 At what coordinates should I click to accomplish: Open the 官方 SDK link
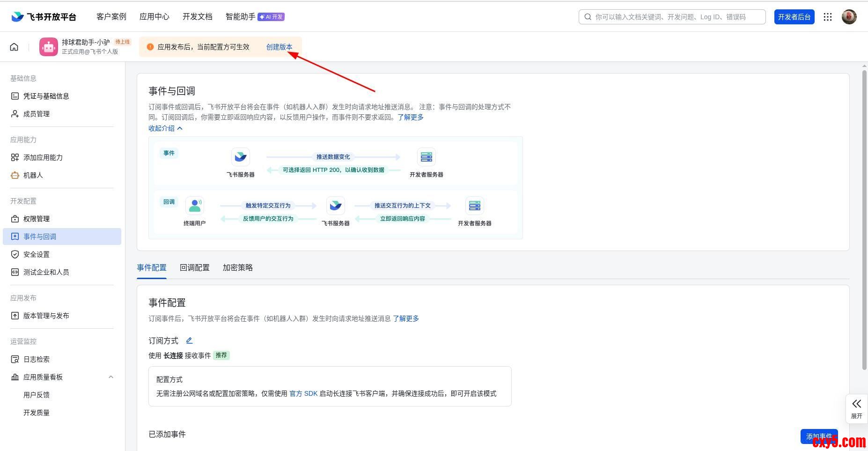click(303, 393)
